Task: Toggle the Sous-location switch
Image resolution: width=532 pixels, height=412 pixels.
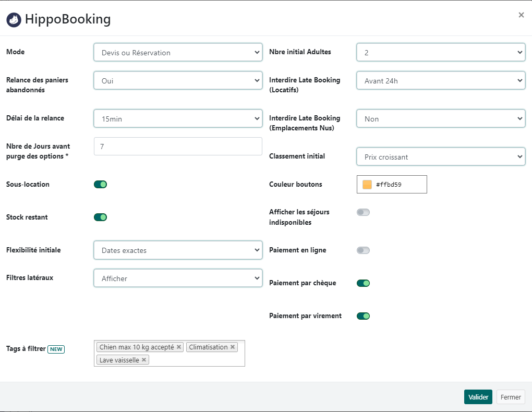Action: click(100, 184)
